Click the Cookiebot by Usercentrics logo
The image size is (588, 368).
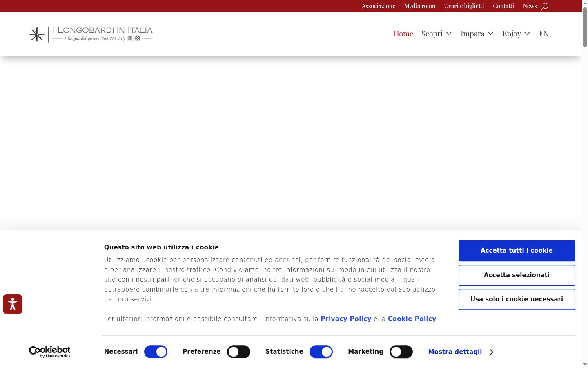pyautogui.click(x=50, y=352)
